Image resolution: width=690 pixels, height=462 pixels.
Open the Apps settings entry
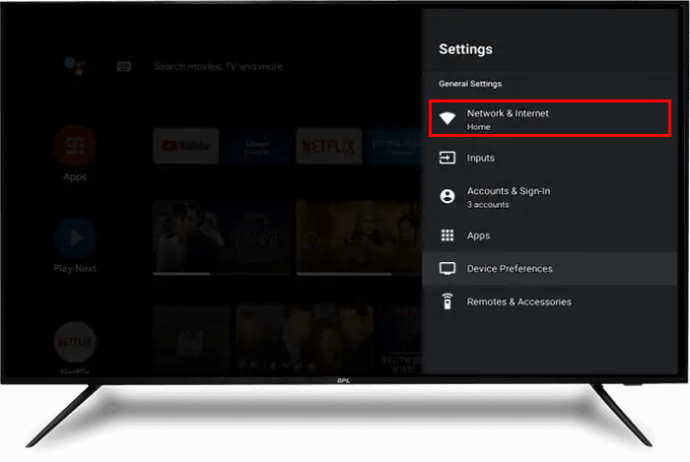tap(550, 235)
